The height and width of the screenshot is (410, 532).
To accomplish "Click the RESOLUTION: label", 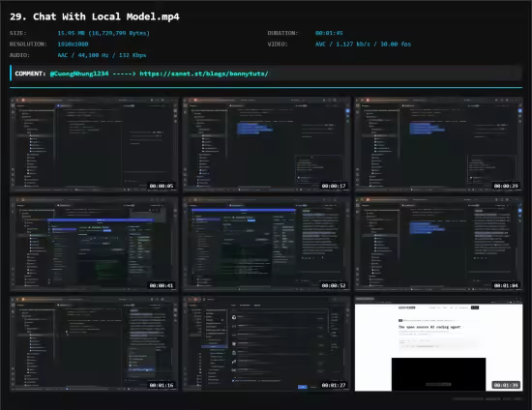I will 28,44.
